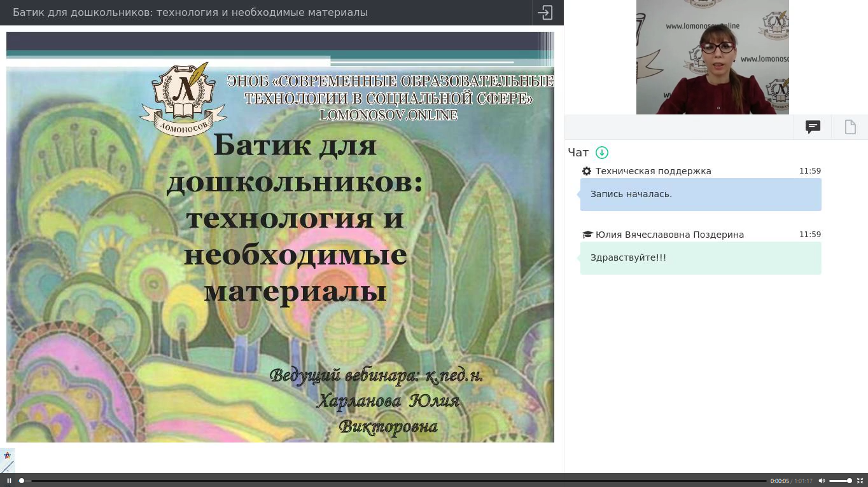Click the presenter webcam video
The height and width of the screenshot is (487, 868).
[712, 57]
